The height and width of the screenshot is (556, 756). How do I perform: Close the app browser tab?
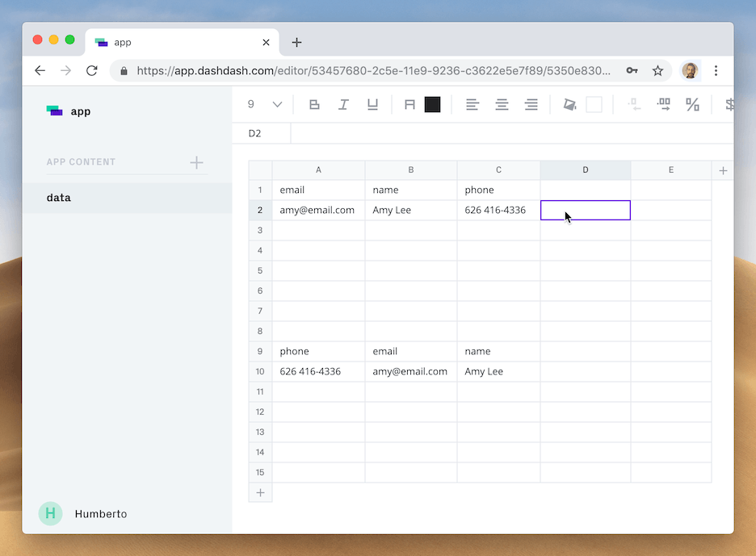coord(266,43)
